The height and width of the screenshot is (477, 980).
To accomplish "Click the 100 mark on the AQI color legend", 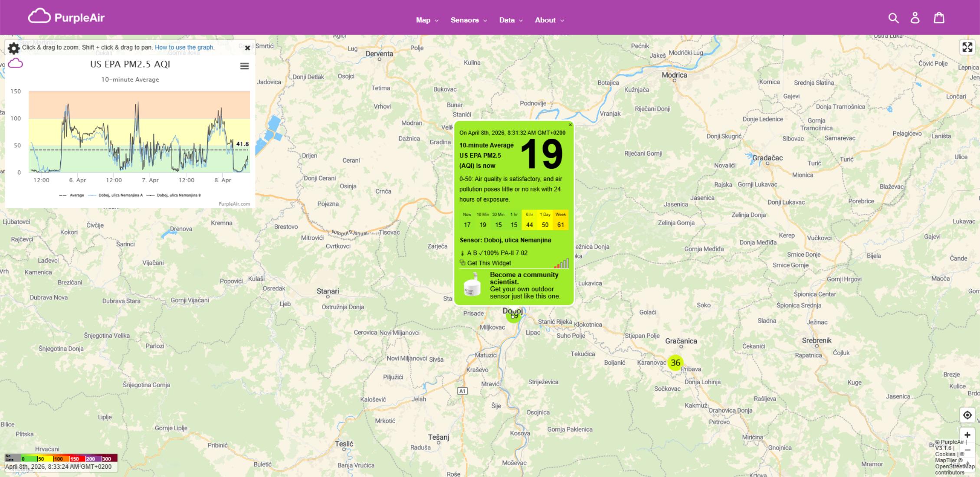I will 58,458.
